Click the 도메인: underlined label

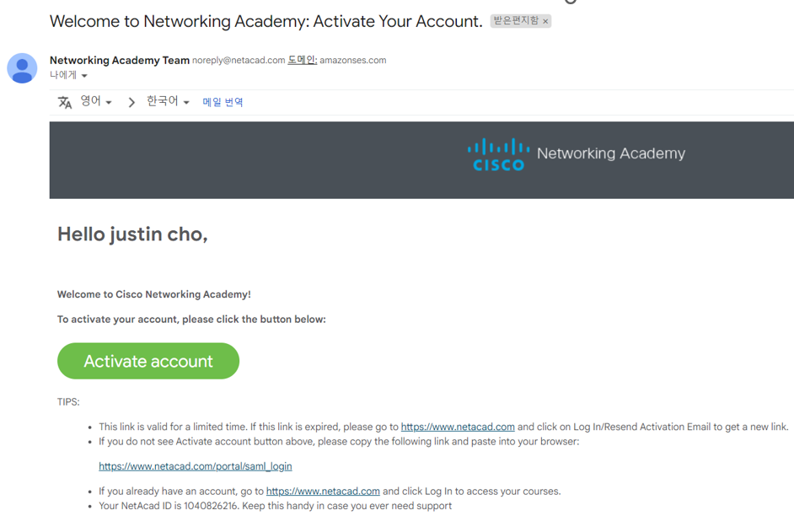point(303,60)
